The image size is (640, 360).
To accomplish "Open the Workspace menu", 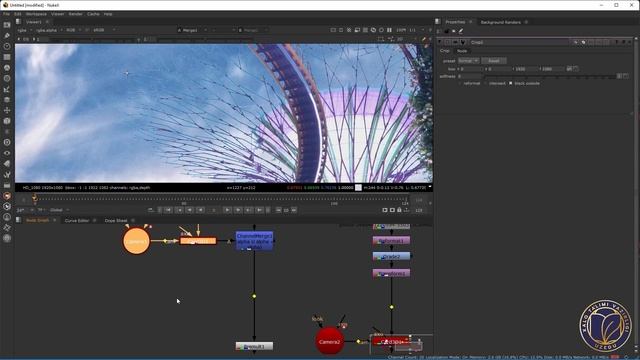I will (x=36, y=14).
